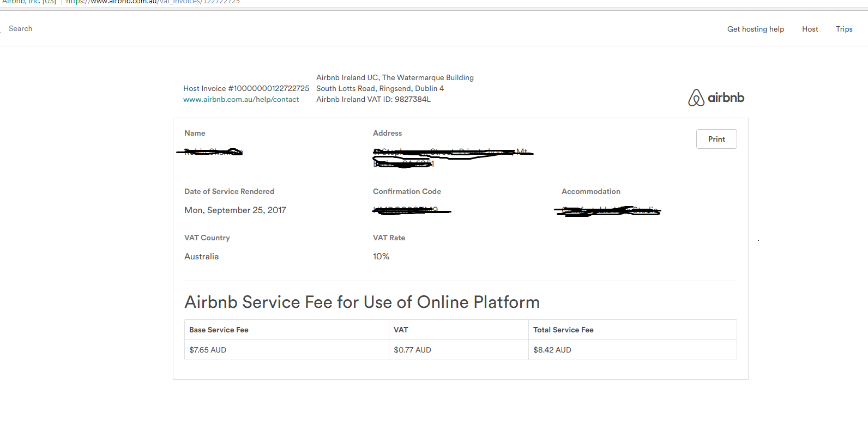Follow the www.airbnb.com.au/help/contact link
The height and width of the screenshot is (437, 868).
[241, 100]
